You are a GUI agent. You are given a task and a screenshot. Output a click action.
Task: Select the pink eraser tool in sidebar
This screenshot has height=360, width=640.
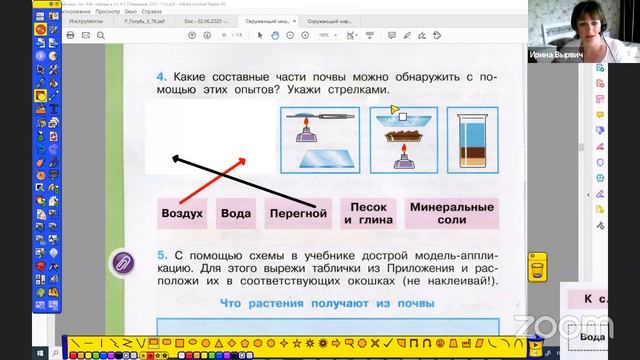point(40,162)
